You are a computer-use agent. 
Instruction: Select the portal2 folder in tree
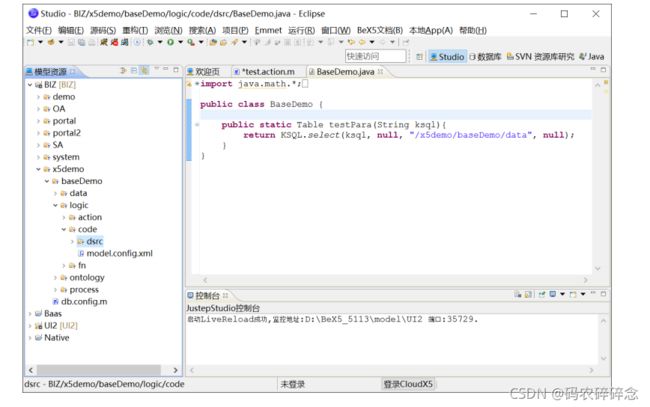tap(62, 133)
